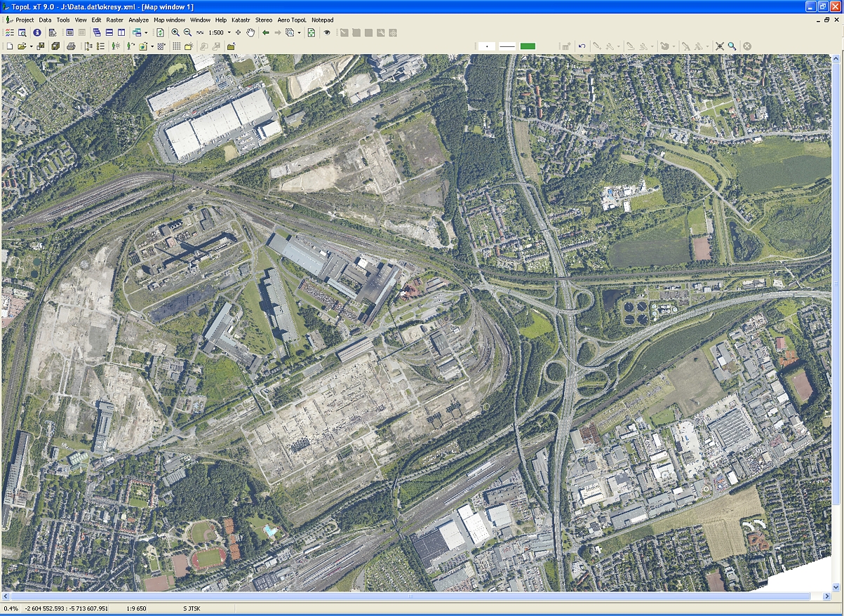Click the zoom in magnifier icon

tap(175, 33)
